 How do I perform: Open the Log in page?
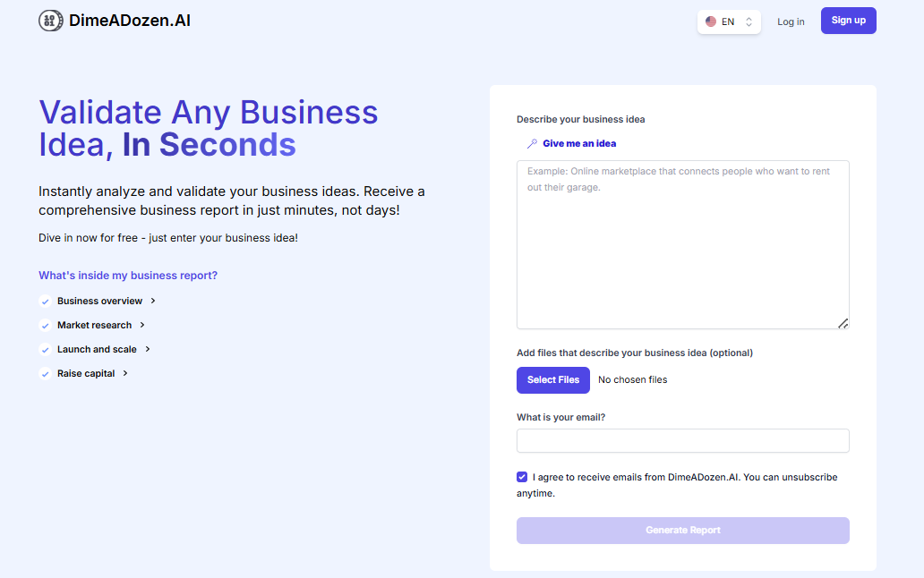[x=791, y=21]
